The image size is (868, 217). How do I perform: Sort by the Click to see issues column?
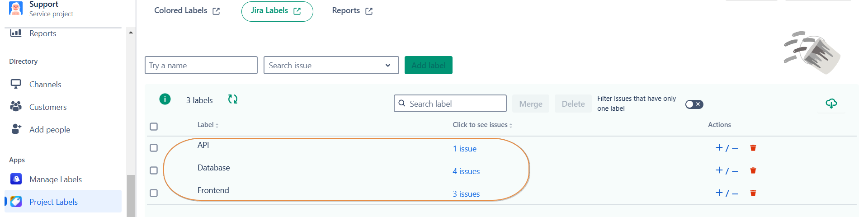pos(482,125)
